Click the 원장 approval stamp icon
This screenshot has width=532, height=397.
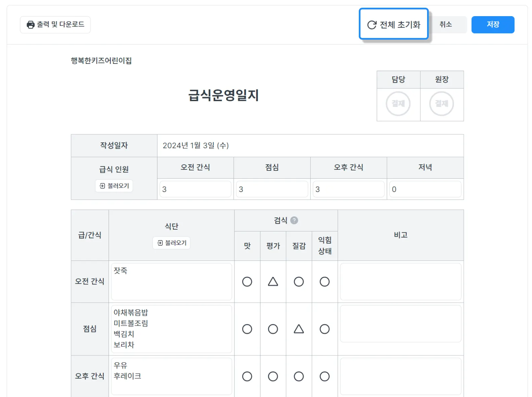pyautogui.click(x=442, y=104)
